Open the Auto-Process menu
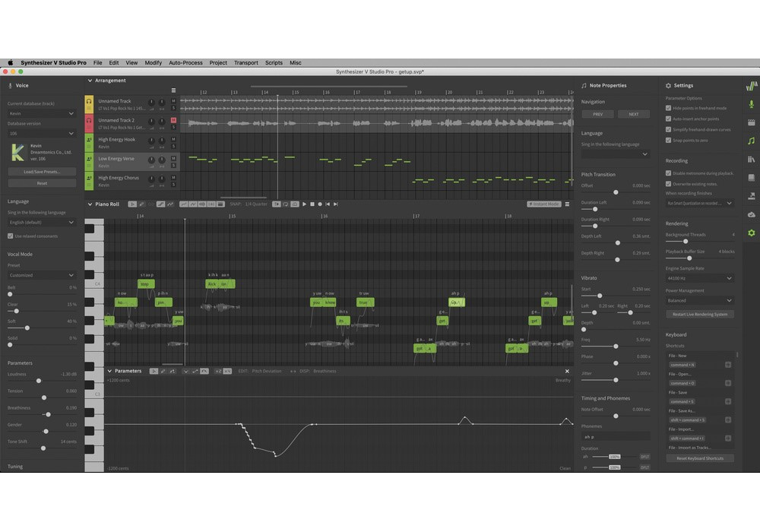Image resolution: width=760 pixels, height=532 pixels. pyautogui.click(x=185, y=62)
